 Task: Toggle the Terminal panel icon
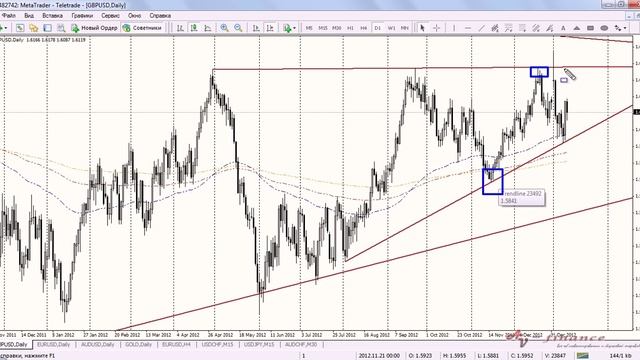47,28
